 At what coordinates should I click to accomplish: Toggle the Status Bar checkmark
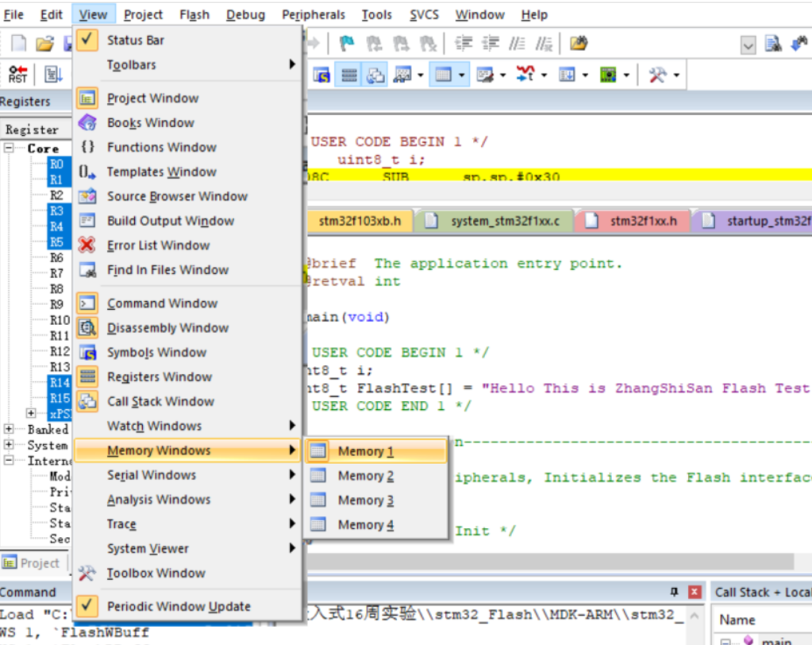tap(87, 41)
